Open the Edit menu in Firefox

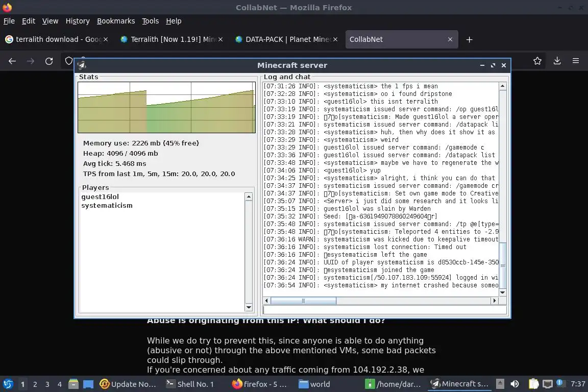coord(29,21)
